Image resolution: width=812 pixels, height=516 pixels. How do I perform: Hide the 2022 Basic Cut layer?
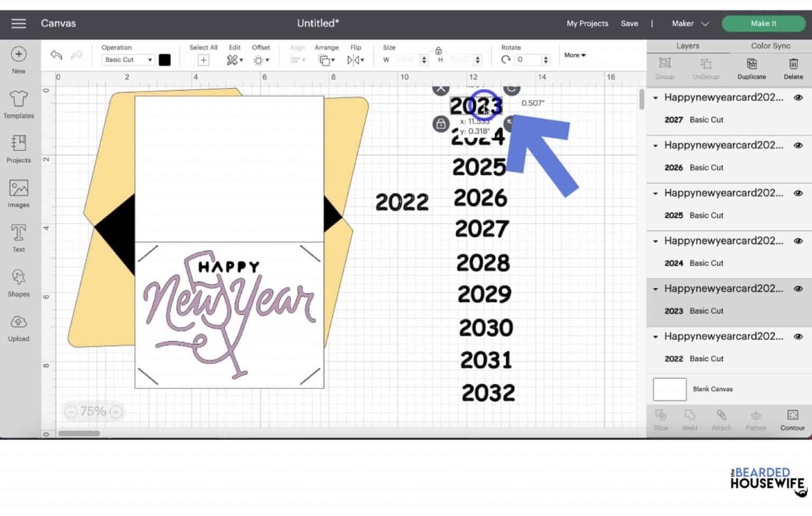coord(798,336)
